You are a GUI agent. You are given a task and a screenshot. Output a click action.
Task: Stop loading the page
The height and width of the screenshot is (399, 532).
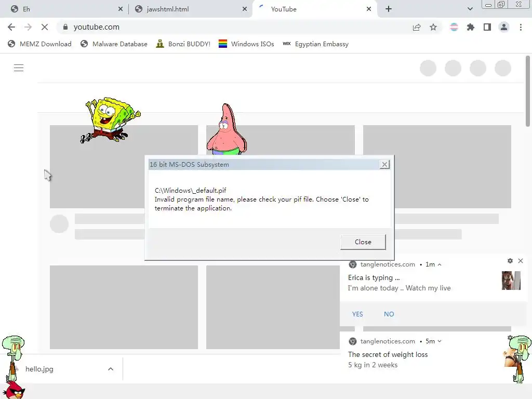coord(45,27)
